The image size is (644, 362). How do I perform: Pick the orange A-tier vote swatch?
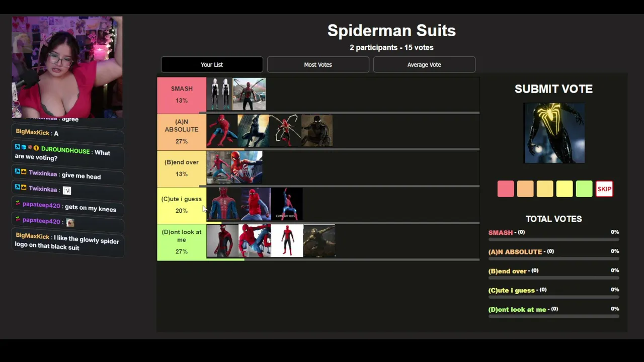click(x=525, y=189)
